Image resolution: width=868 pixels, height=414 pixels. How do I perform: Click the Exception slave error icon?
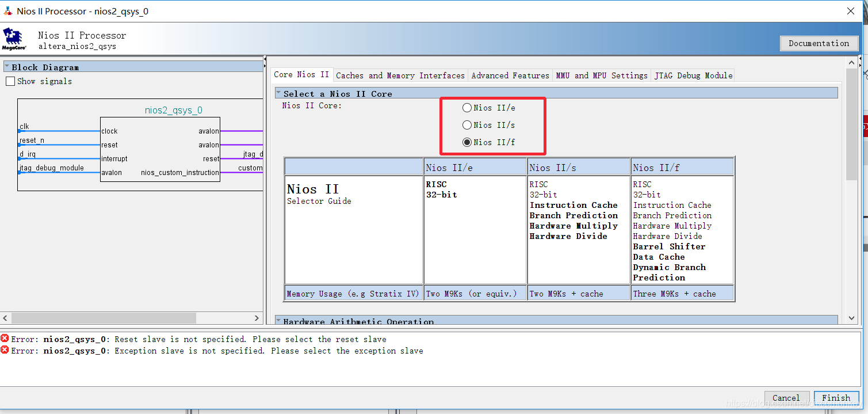pos(5,350)
